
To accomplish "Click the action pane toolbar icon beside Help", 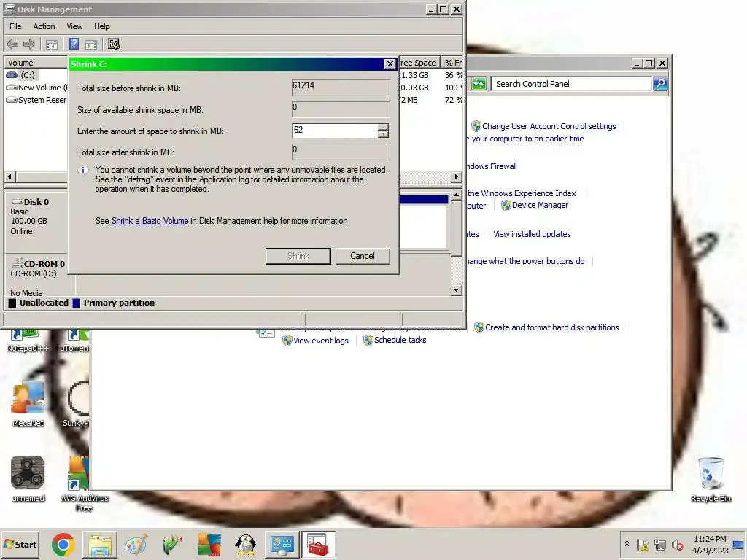I will (x=91, y=44).
